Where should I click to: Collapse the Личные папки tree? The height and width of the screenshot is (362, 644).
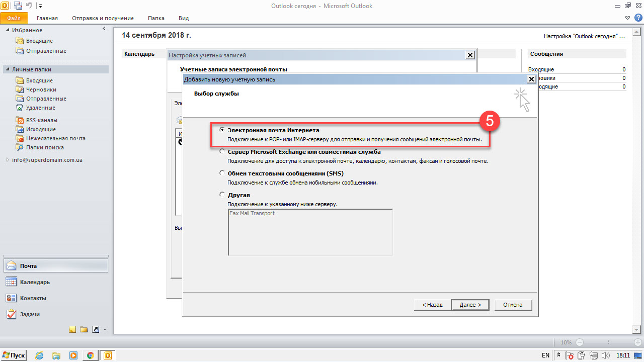[8, 69]
